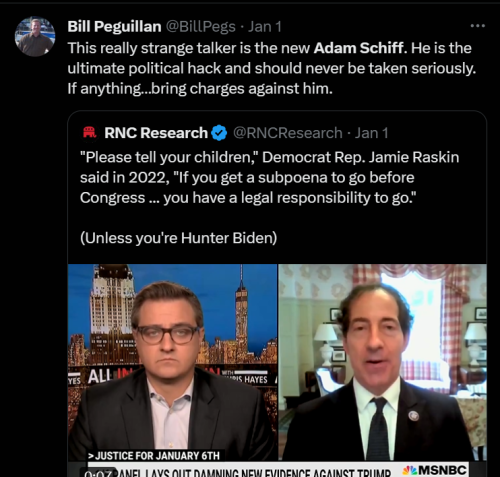Click the Adam Schiff bold text
The image size is (500, 477).
click(x=358, y=48)
